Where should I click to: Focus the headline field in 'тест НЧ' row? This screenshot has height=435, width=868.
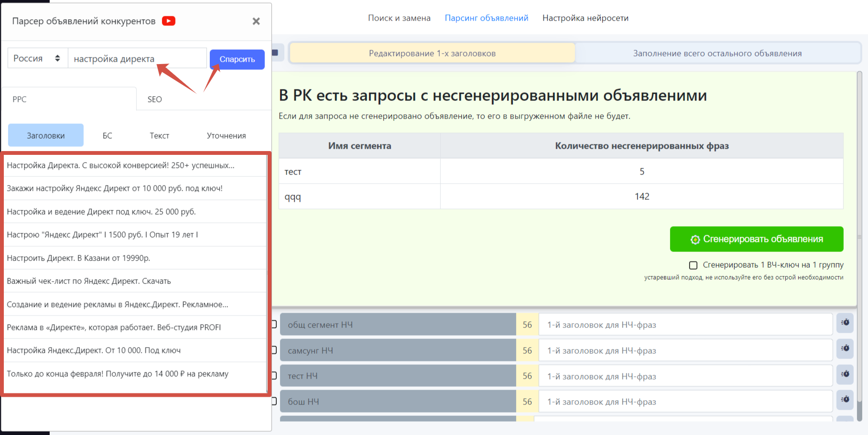click(x=686, y=376)
